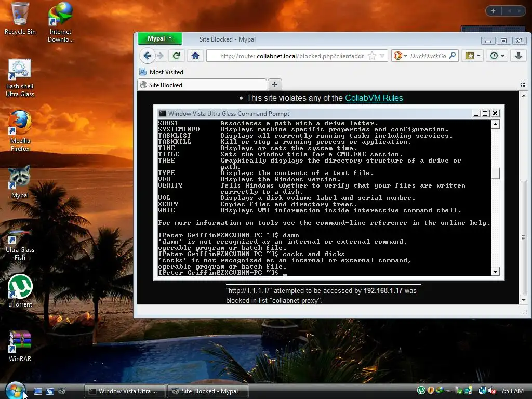Minimize the embedded Command Prompt window
The height and width of the screenshot is (399, 532).
tap(476, 114)
